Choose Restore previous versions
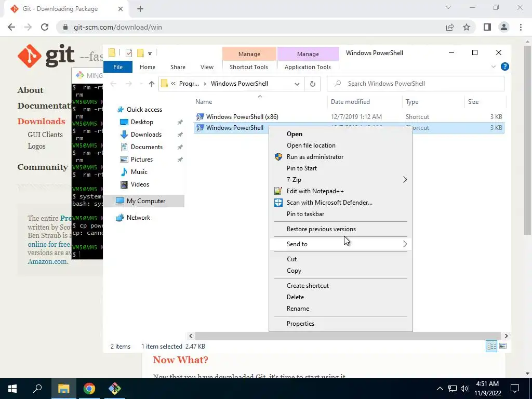This screenshot has height=399, width=532. coord(321,229)
